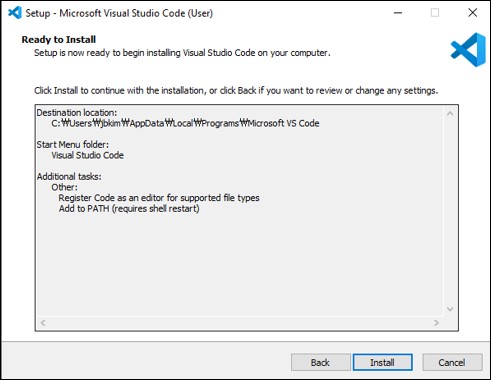491x380 pixels.
Task: Start installation with the Install button
Action: tap(383, 362)
